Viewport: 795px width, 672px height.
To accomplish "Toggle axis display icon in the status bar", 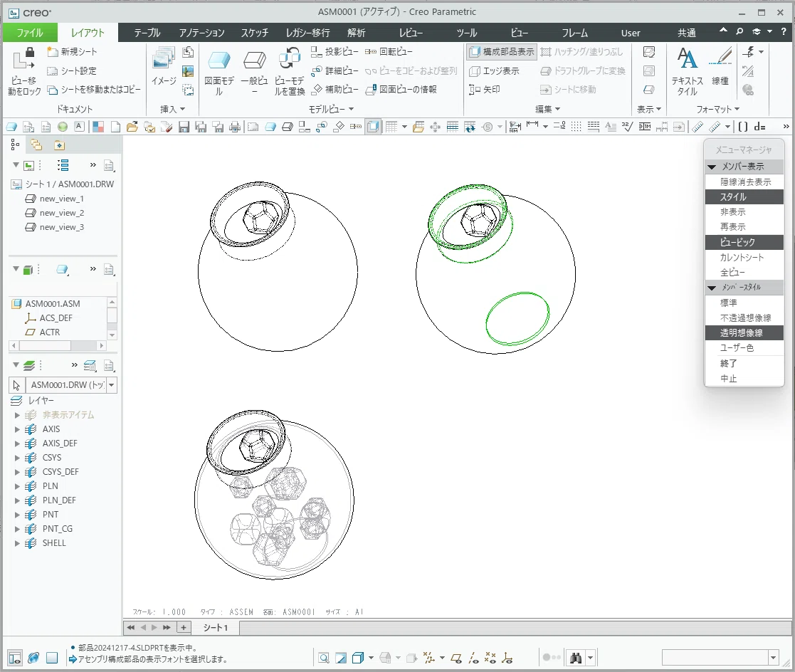I will (473, 658).
